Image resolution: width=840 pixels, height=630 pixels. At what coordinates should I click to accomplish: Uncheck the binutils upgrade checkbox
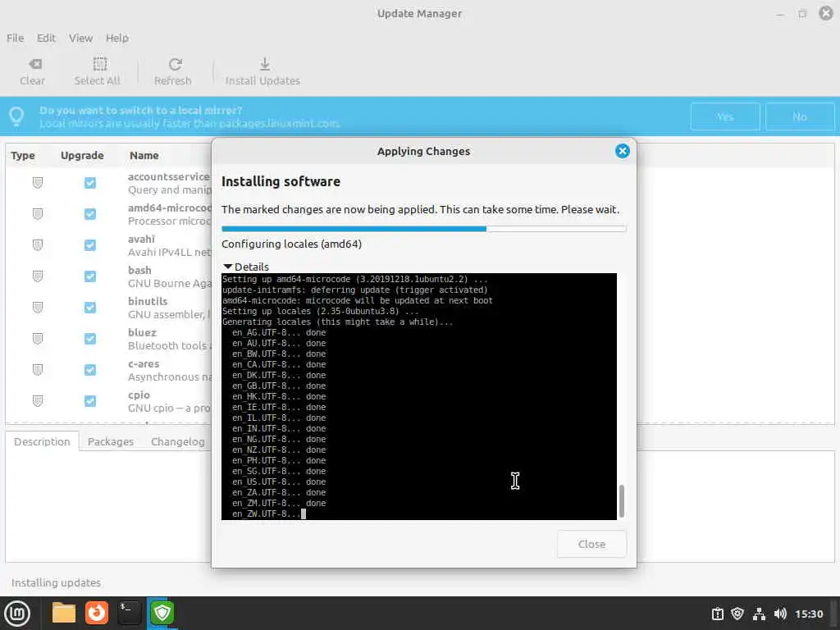90,308
